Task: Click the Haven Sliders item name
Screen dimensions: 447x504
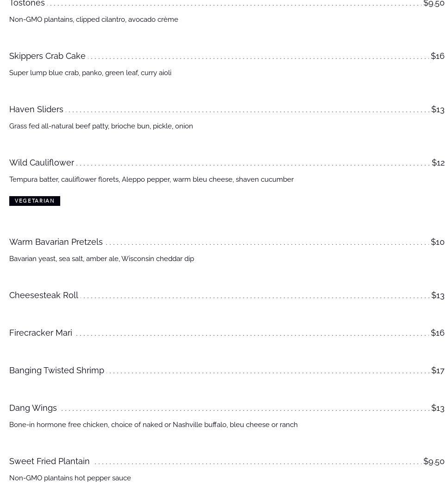Action: tap(36, 109)
